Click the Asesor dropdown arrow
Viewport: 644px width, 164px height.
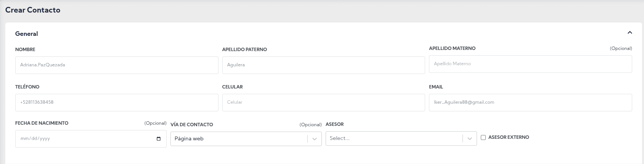pyautogui.click(x=470, y=139)
